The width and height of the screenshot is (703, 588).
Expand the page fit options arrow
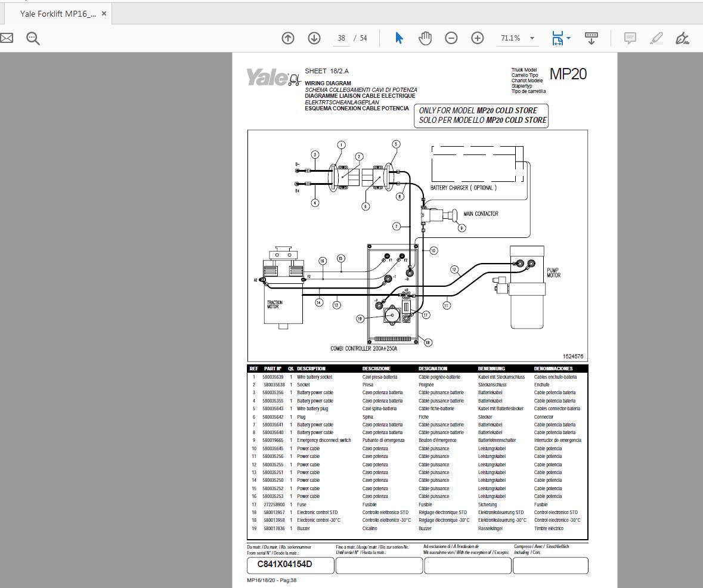[x=568, y=38]
